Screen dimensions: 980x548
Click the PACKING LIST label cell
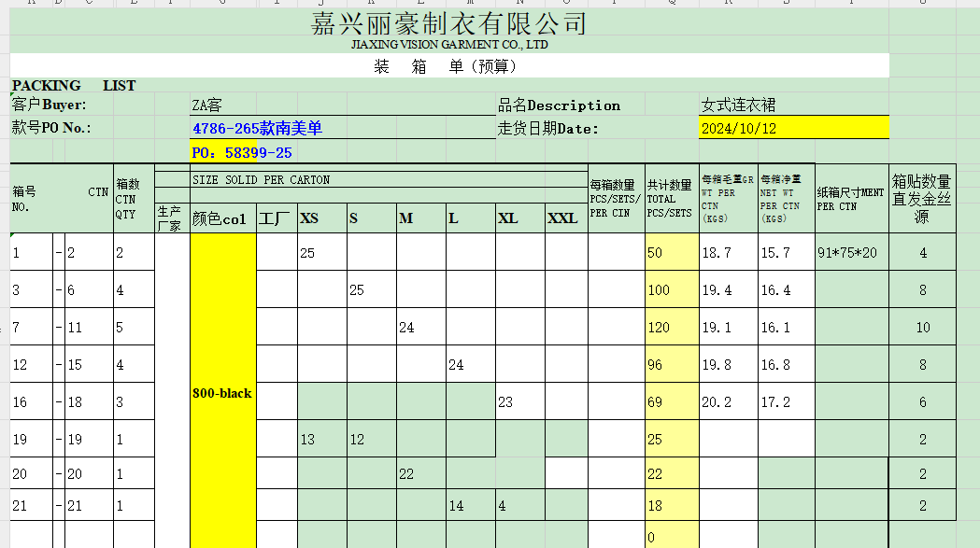click(x=74, y=86)
